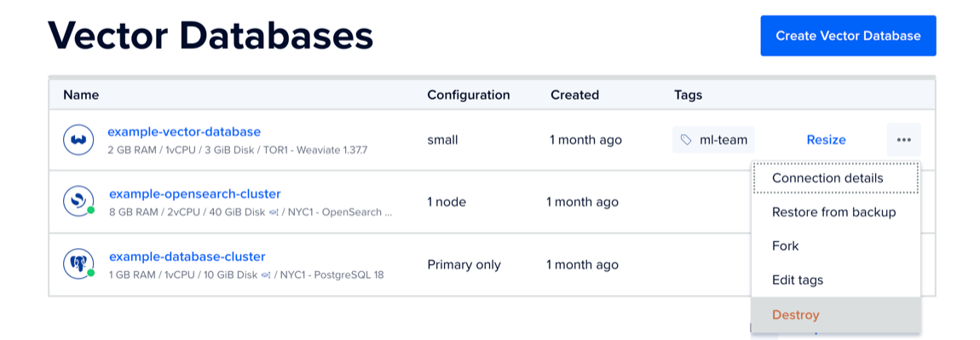The width and height of the screenshot is (980, 340).
Task: Open the three-dot menu for example-vector-database
Action: (x=903, y=140)
